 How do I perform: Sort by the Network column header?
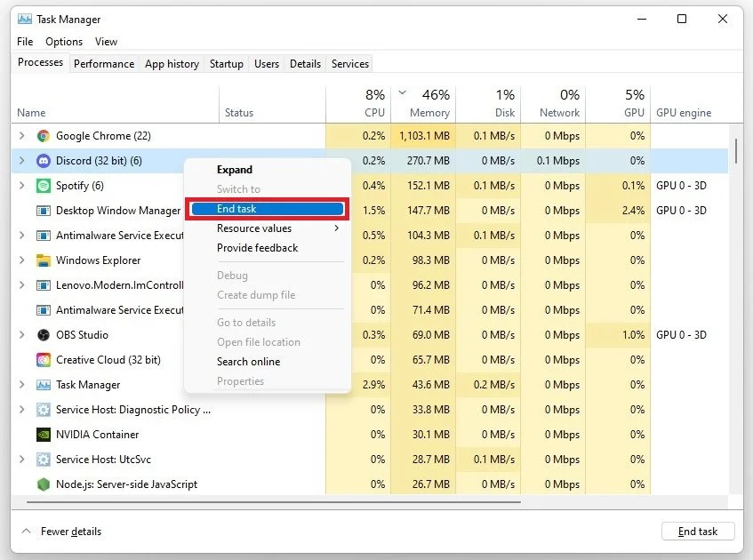[553, 104]
